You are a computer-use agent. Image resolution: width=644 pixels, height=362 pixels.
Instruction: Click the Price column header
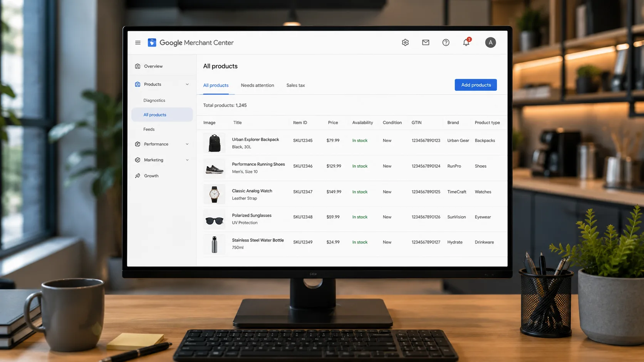(x=333, y=123)
